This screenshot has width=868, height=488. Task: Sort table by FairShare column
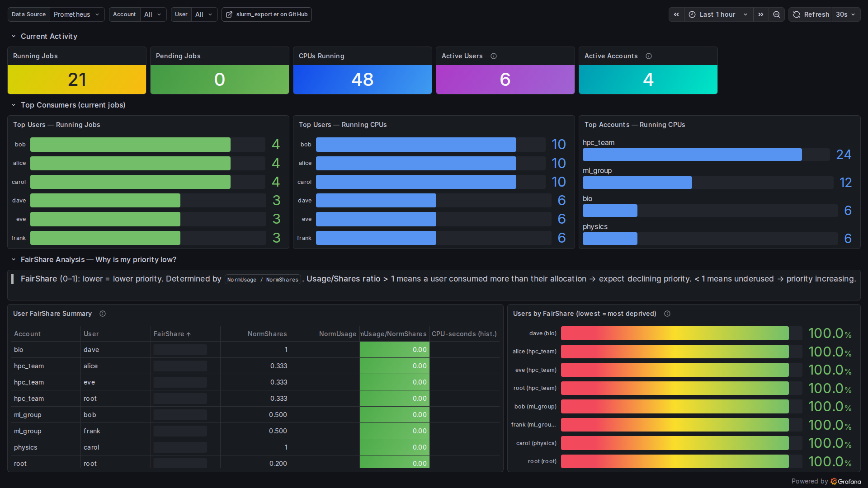pyautogui.click(x=172, y=334)
